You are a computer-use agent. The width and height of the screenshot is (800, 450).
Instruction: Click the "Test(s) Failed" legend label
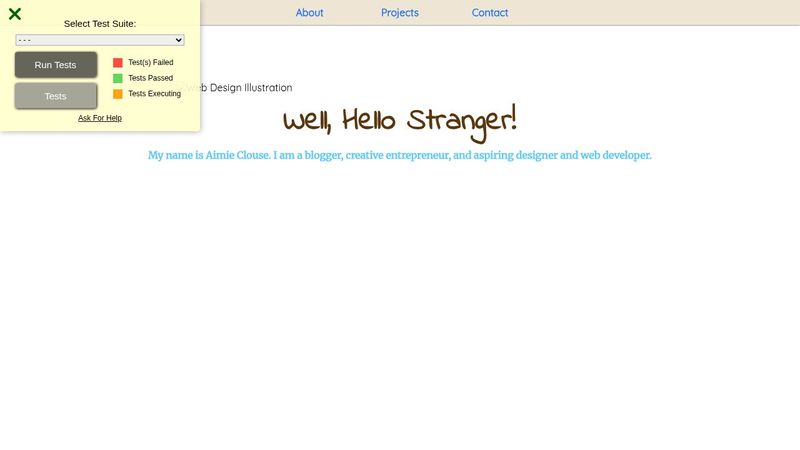151,62
